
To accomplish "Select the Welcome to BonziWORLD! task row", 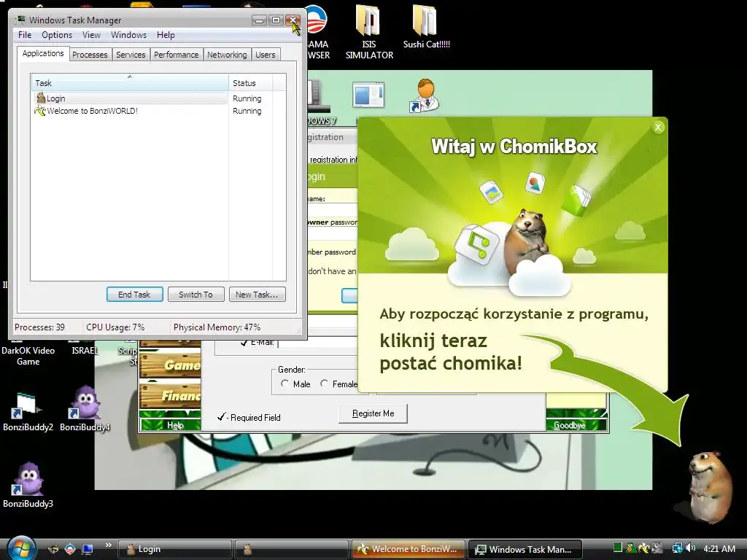I will [130, 111].
